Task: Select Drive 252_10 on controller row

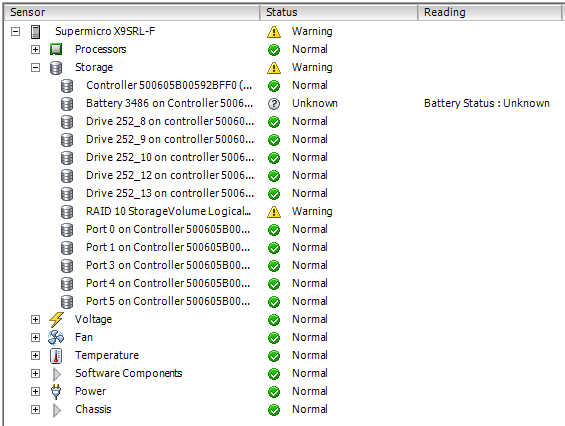Action: (x=170, y=157)
